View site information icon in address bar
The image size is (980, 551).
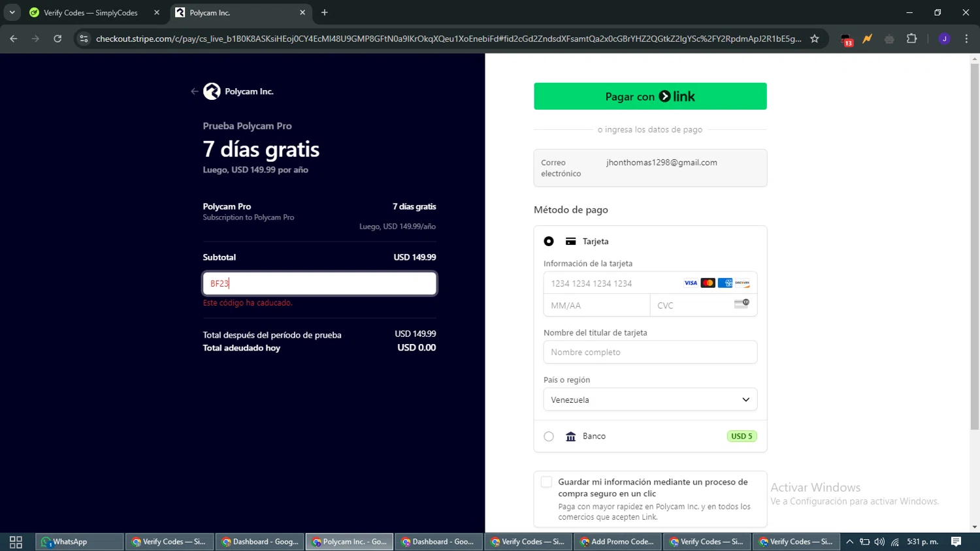pos(84,39)
